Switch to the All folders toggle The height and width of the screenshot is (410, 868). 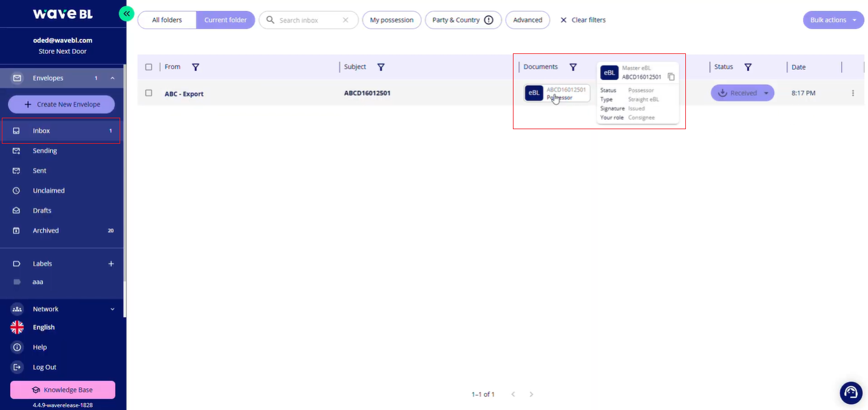click(167, 20)
